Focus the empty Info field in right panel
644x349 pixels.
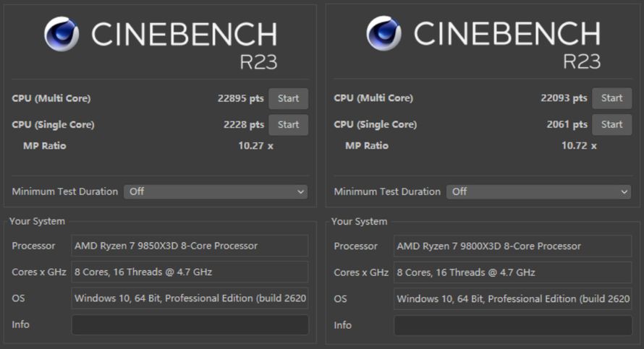pos(512,324)
